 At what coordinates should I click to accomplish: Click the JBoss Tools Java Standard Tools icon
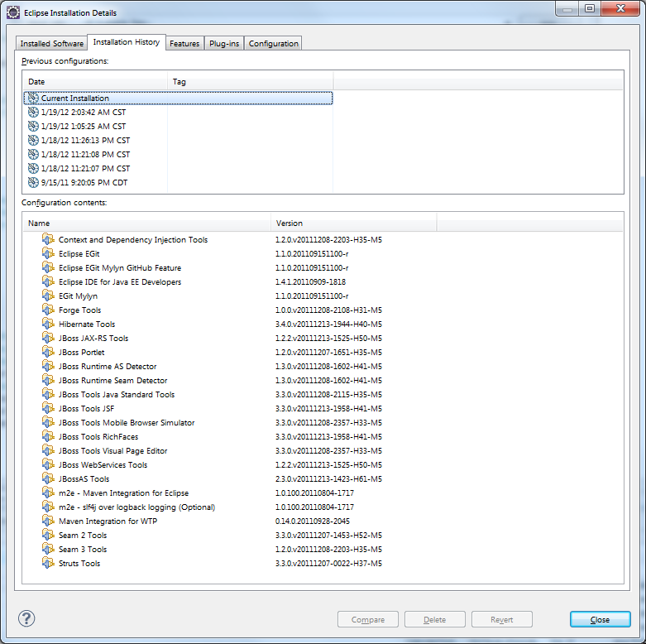click(x=48, y=394)
